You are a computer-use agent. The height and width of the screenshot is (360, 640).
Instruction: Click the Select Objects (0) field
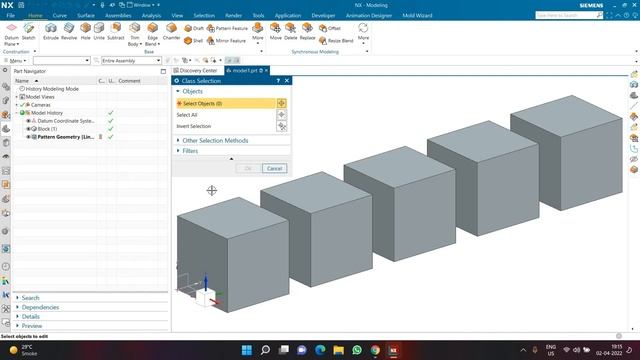coord(226,103)
